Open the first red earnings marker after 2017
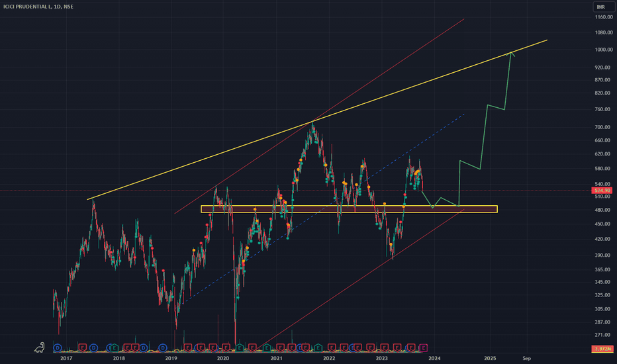617x364 pixels. [x=83, y=348]
